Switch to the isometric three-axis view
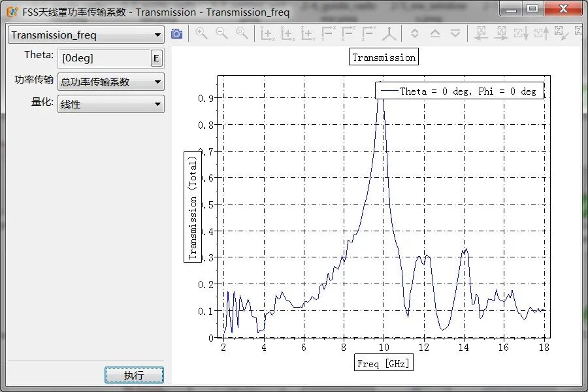The image size is (588, 392). pos(389,34)
